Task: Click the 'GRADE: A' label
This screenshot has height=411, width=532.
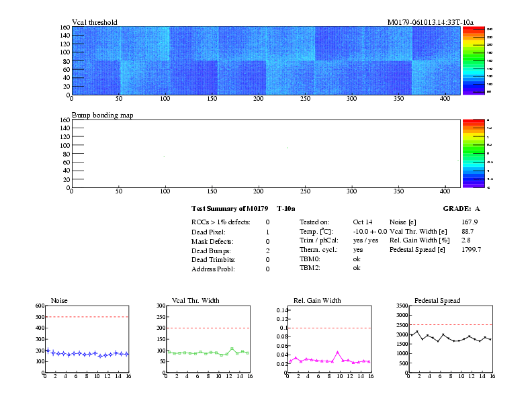Action: pos(461,209)
